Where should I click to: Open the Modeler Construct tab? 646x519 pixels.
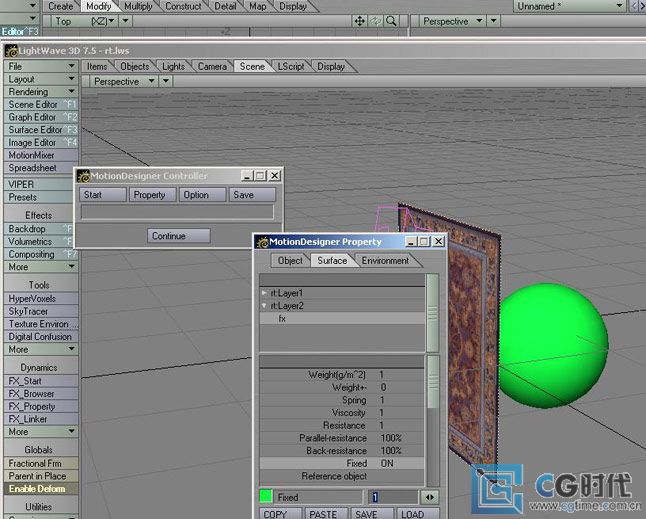[x=183, y=6]
